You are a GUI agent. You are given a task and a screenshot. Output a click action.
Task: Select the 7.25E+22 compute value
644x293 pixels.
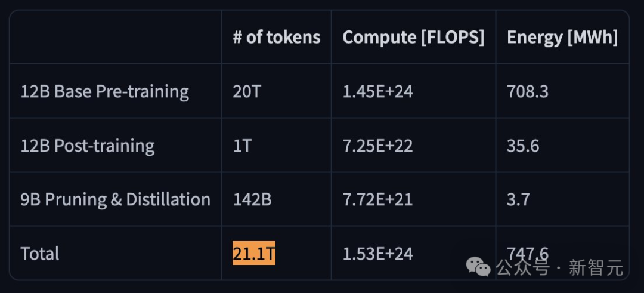tap(377, 146)
